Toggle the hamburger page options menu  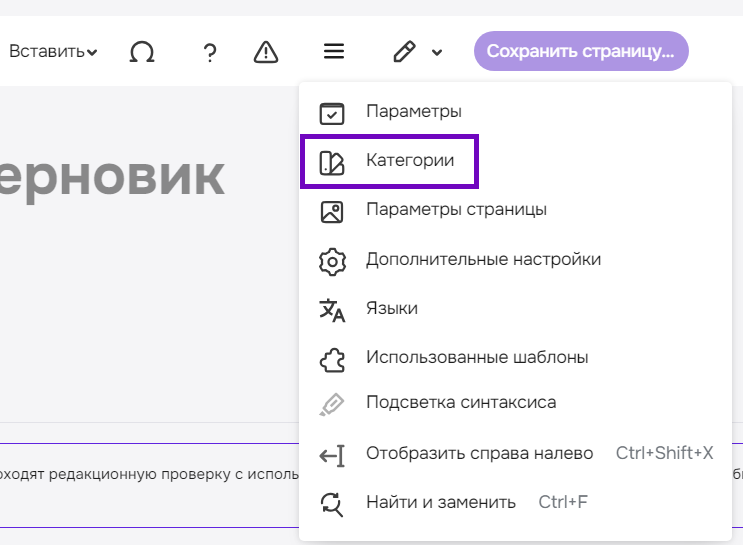coord(334,52)
